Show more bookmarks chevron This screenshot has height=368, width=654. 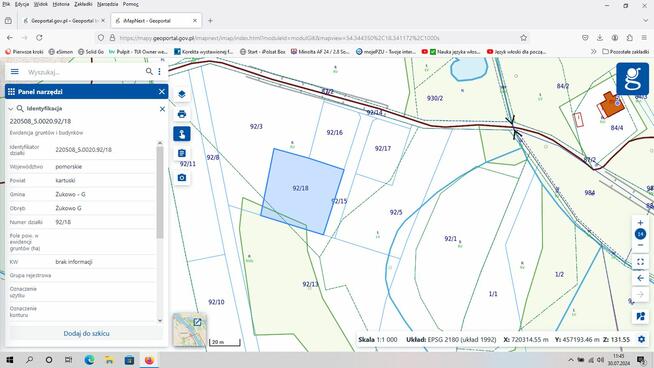[594, 52]
